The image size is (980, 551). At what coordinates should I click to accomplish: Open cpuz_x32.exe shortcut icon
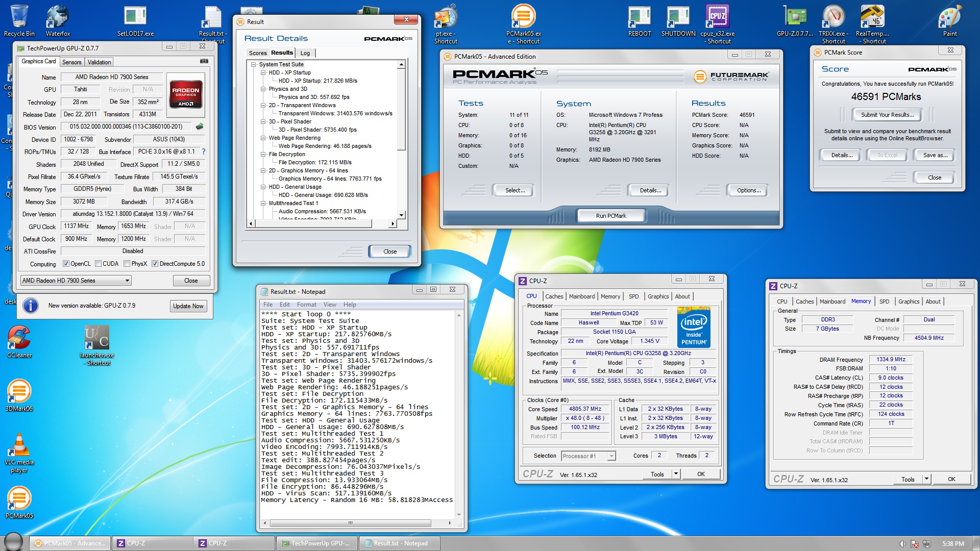(x=717, y=24)
